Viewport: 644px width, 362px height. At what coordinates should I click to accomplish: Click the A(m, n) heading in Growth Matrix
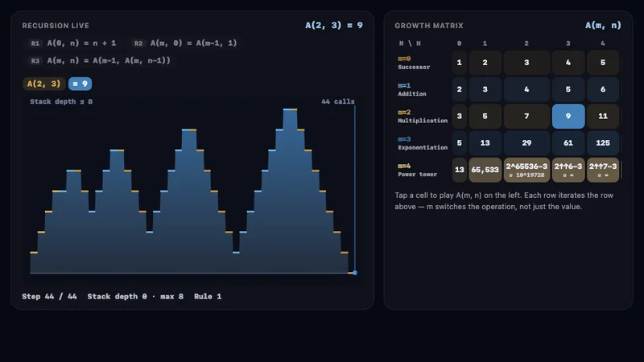click(x=603, y=26)
